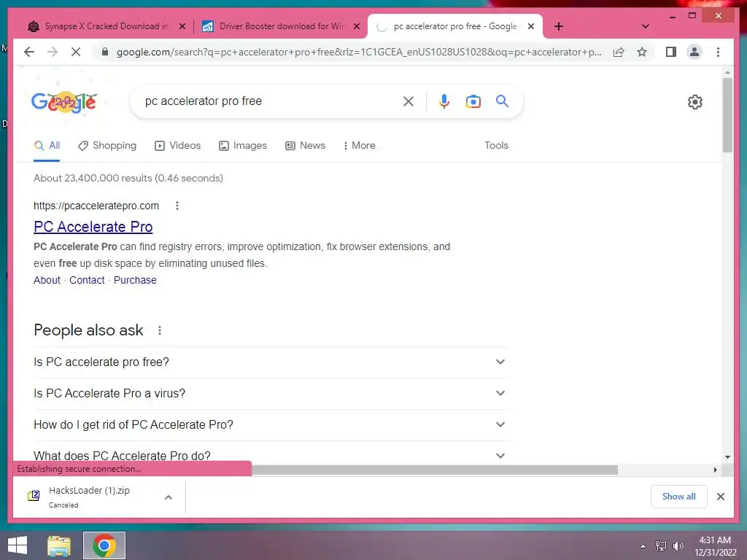
Task: Select the News search filter
Action: coord(305,146)
